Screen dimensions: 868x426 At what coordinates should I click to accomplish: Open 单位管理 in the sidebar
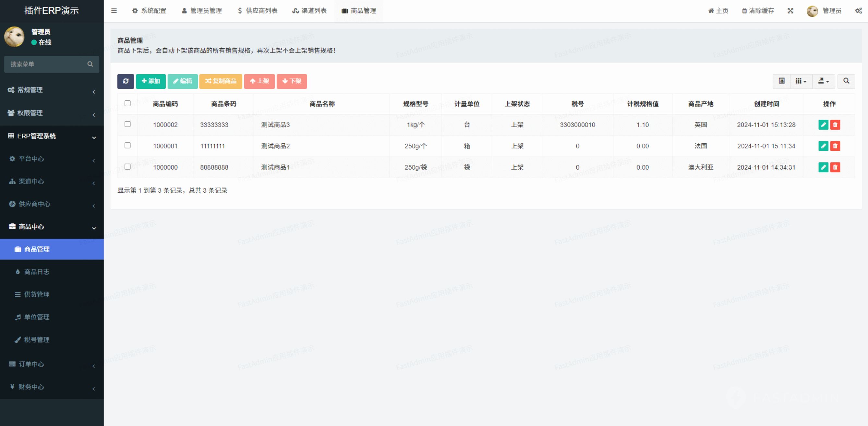coord(37,317)
